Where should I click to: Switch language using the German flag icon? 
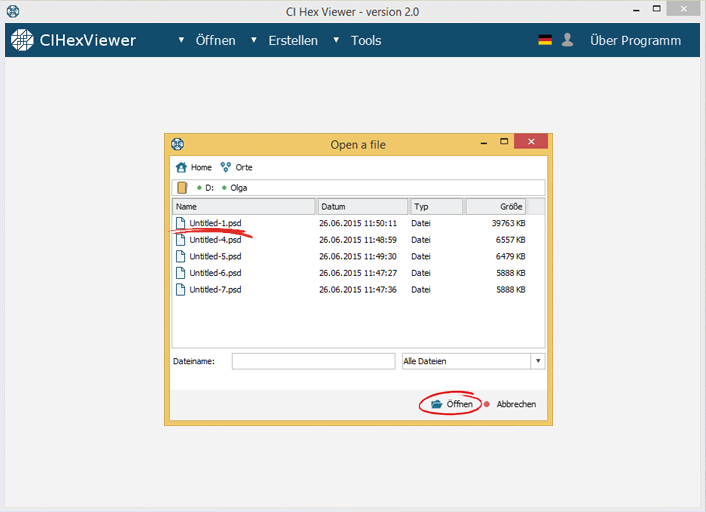pyautogui.click(x=545, y=41)
